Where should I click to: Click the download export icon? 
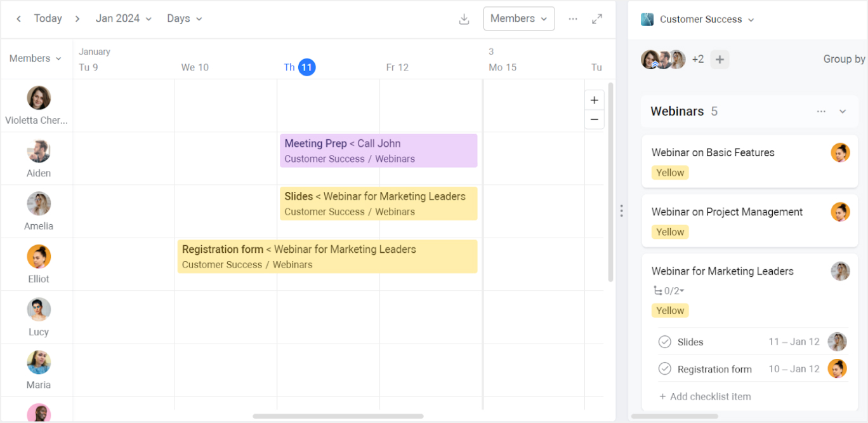[464, 19]
